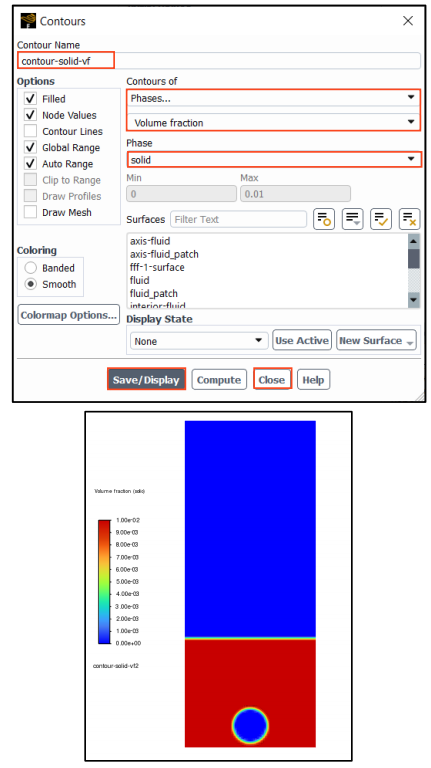431x768 pixels.
Task: Enable the Contour Lines option
Action: 30,131
